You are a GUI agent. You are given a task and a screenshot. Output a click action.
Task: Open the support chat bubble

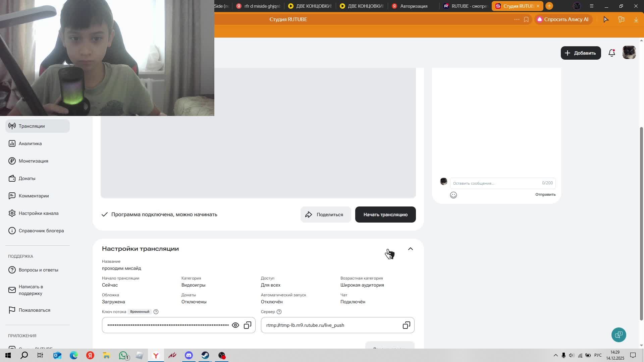click(x=619, y=335)
